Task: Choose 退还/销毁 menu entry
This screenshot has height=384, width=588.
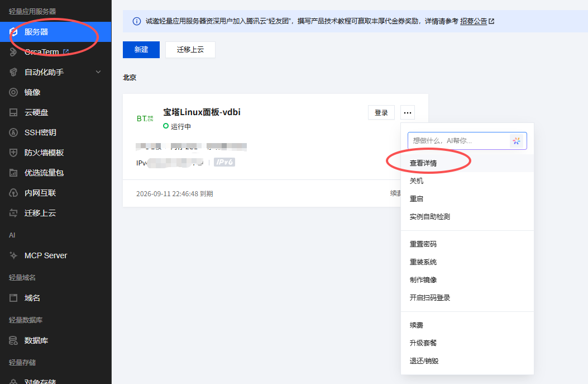Action: click(467, 361)
